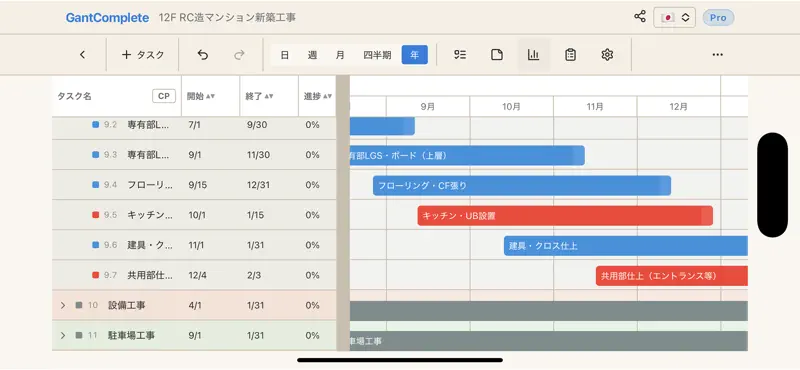800x370 pixels.
Task: Select the 年 timeline scale
Action: (414, 55)
